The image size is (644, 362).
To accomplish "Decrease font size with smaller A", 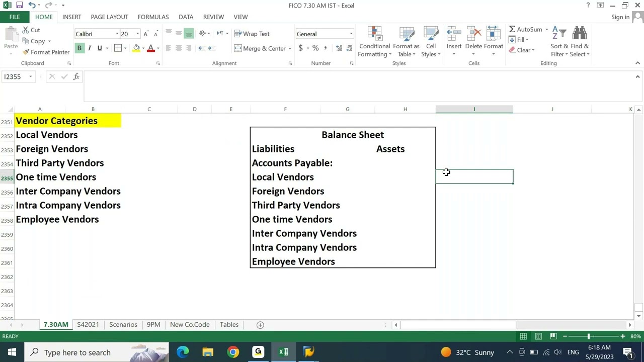I will coord(155,34).
